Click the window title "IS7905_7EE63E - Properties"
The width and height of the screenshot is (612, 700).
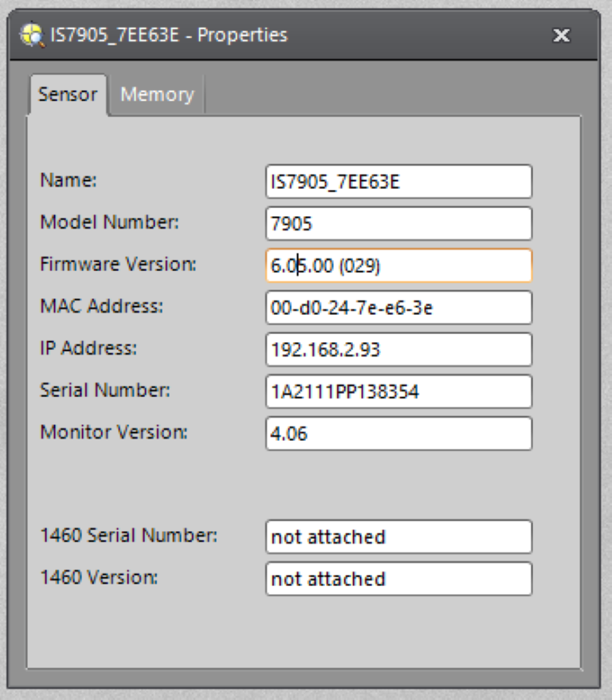point(169,35)
